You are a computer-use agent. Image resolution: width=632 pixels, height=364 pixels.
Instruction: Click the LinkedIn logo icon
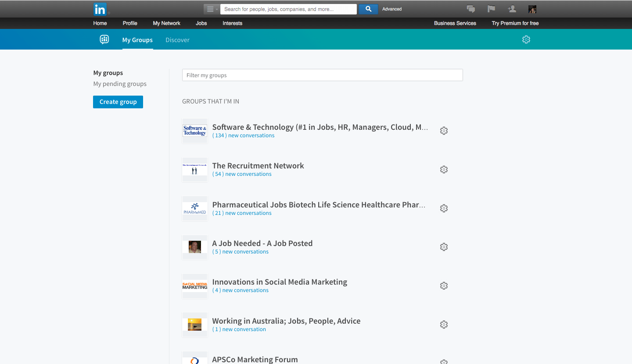click(100, 9)
